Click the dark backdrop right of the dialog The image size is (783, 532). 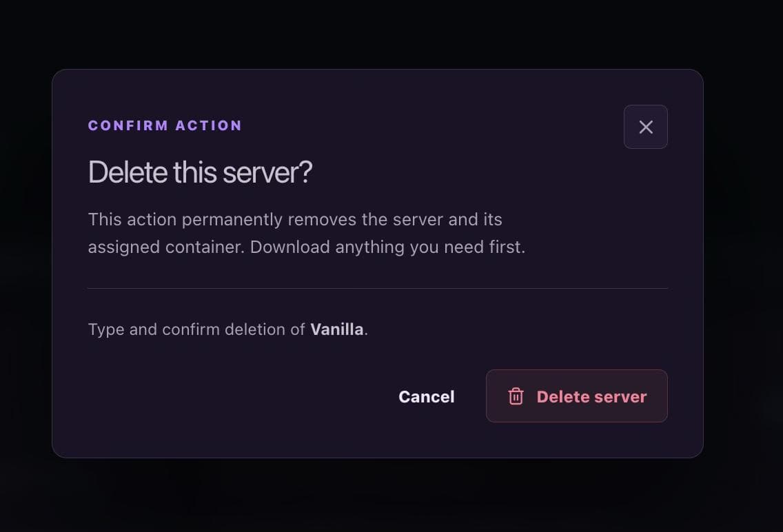click(x=744, y=263)
